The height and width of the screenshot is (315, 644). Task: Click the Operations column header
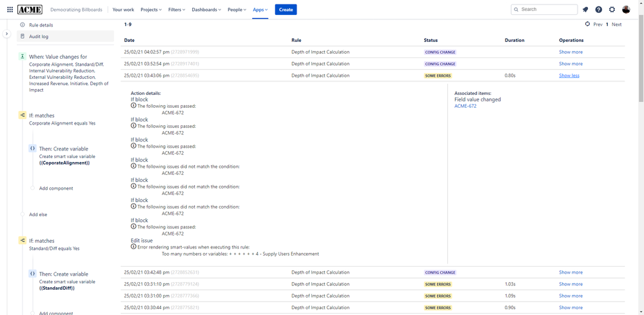coord(571,40)
